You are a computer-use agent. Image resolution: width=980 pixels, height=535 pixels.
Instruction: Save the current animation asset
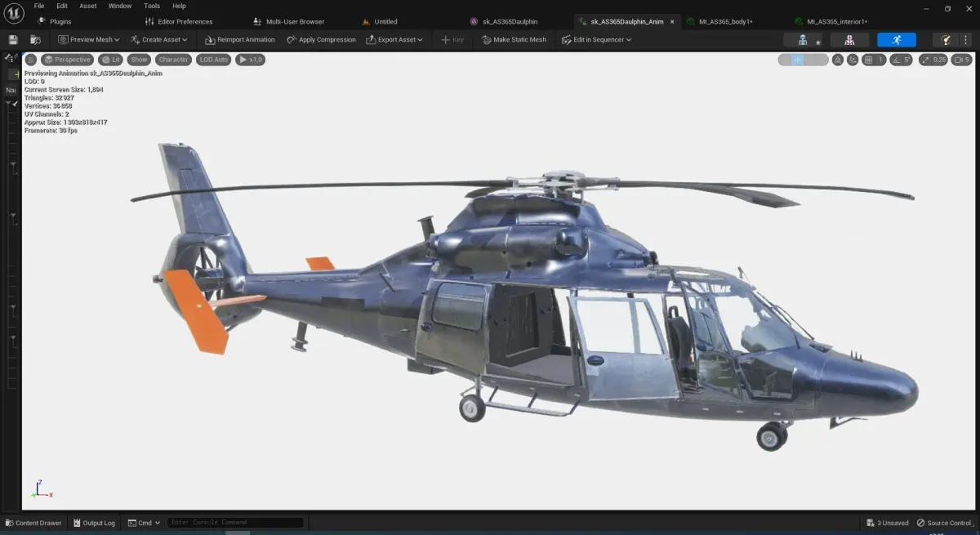(x=13, y=39)
